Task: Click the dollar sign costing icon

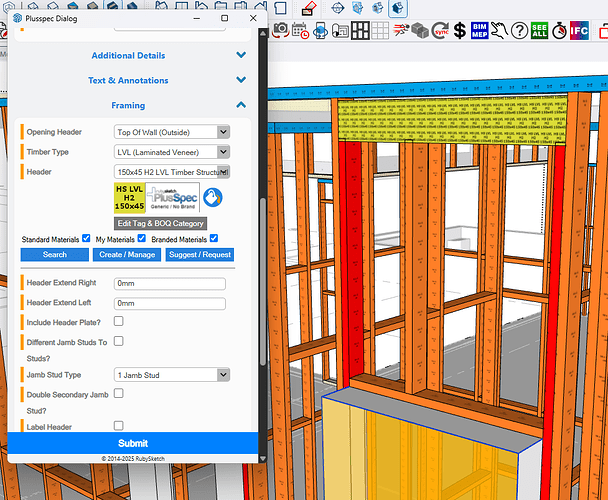Action: click(x=459, y=30)
